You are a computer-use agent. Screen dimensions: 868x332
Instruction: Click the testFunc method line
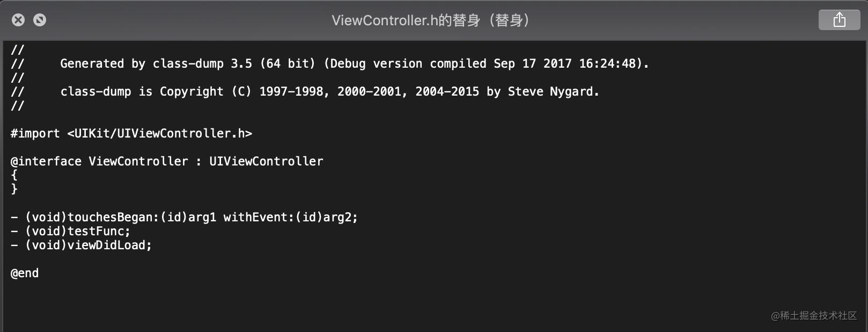70,231
